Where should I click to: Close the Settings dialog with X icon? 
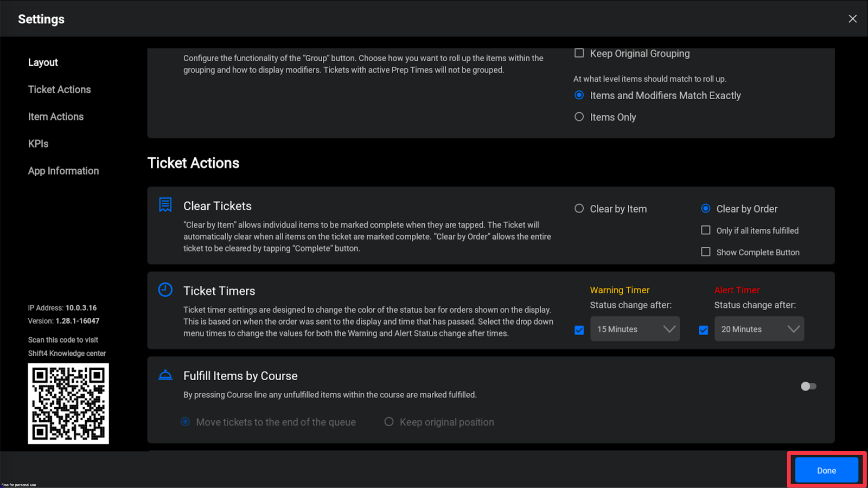point(852,19)
